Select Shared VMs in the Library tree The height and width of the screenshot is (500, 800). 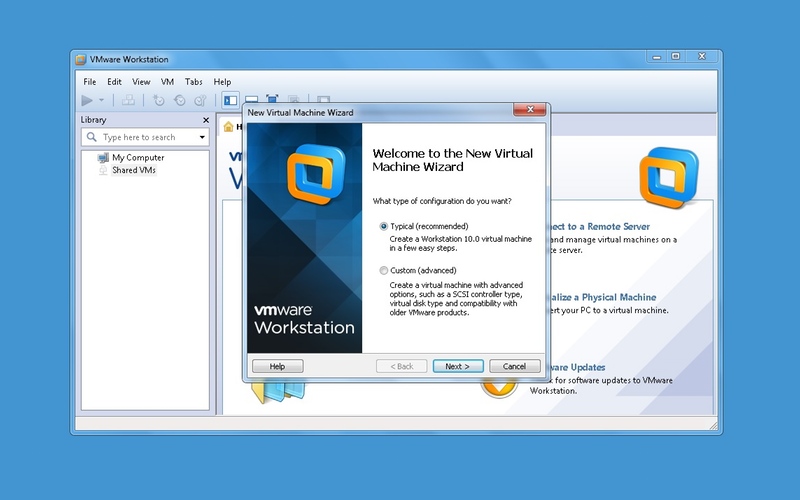pyautogui.click(x=134, y=170)
